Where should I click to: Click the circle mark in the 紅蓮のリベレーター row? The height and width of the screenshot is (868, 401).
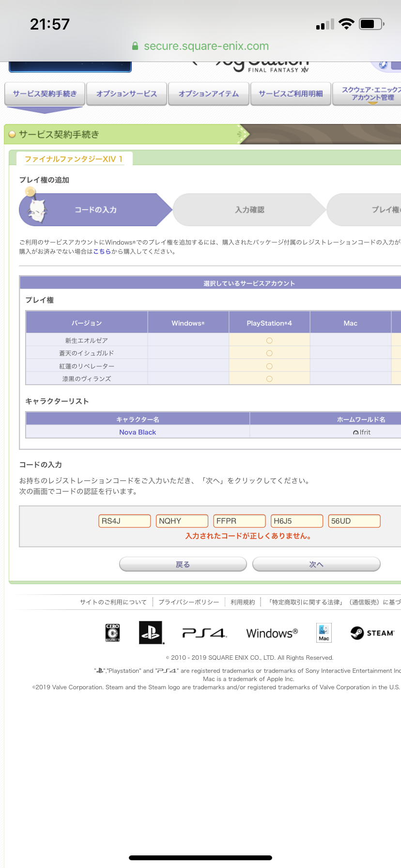pyautogui.click(x=269, y=366)
